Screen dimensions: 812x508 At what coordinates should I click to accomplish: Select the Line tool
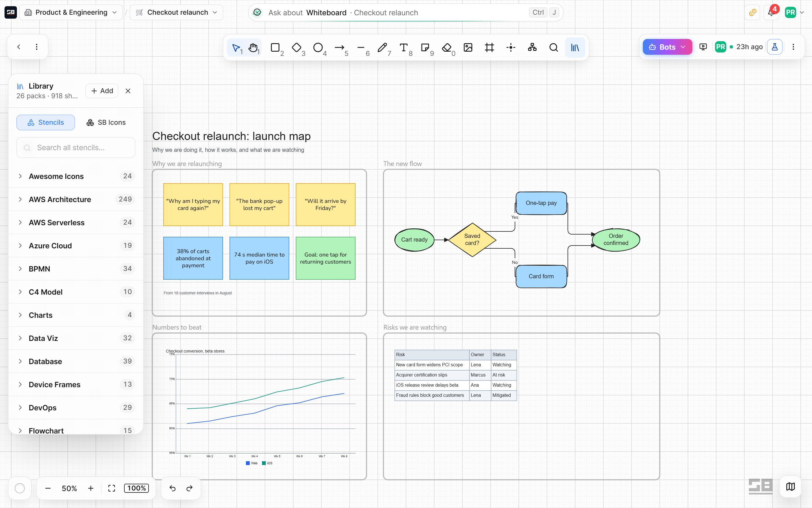click(x=361, y=48)
